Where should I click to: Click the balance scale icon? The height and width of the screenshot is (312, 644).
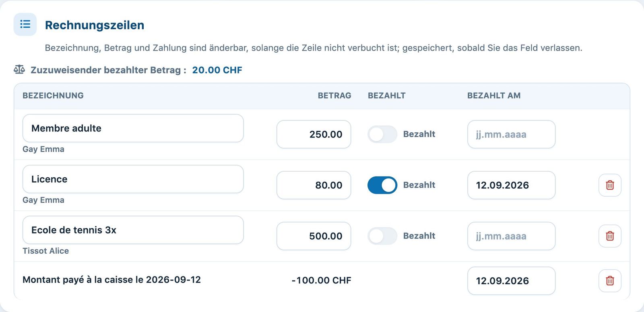pos(19,70)
